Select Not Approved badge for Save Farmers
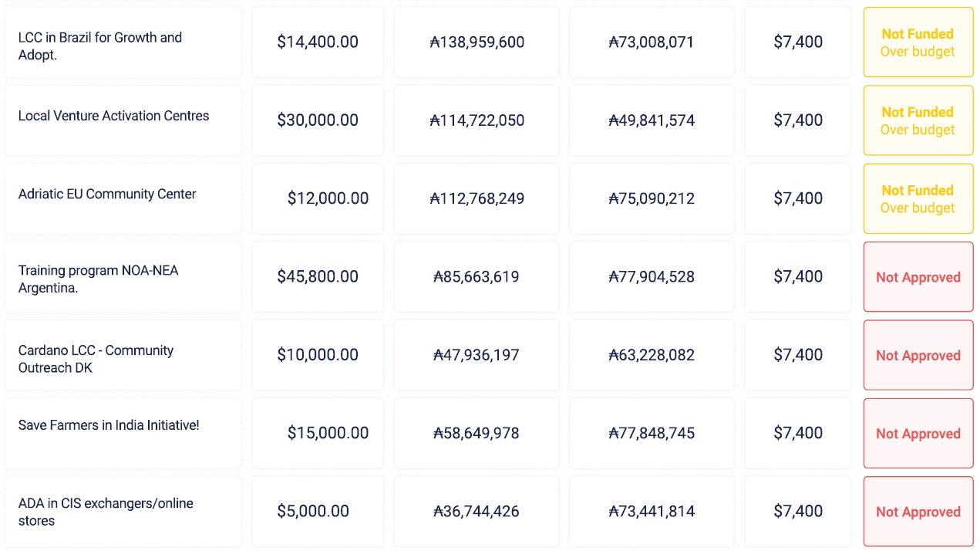This screenshot has height=551, width=980. (918, 434)
